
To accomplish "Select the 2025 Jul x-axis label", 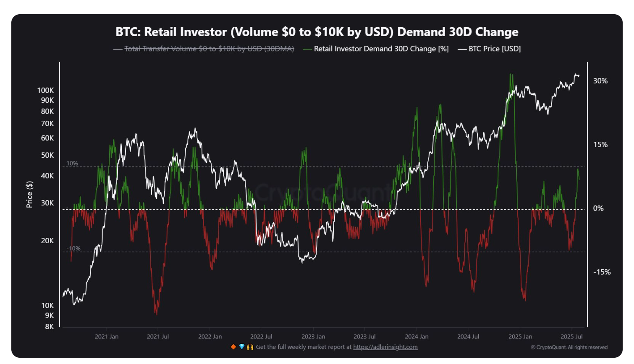I will (571, 336).
